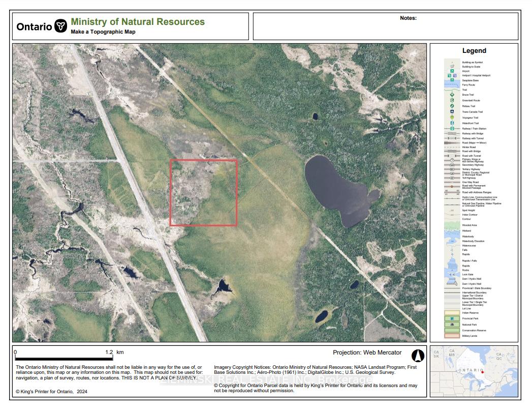Click the Airport legend symbol
This screenshot has height=411, width=532.
[x=452, y=71]
